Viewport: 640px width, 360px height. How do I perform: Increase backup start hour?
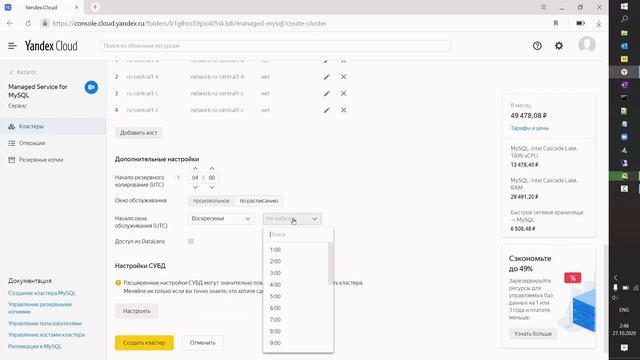pos(195,168)
